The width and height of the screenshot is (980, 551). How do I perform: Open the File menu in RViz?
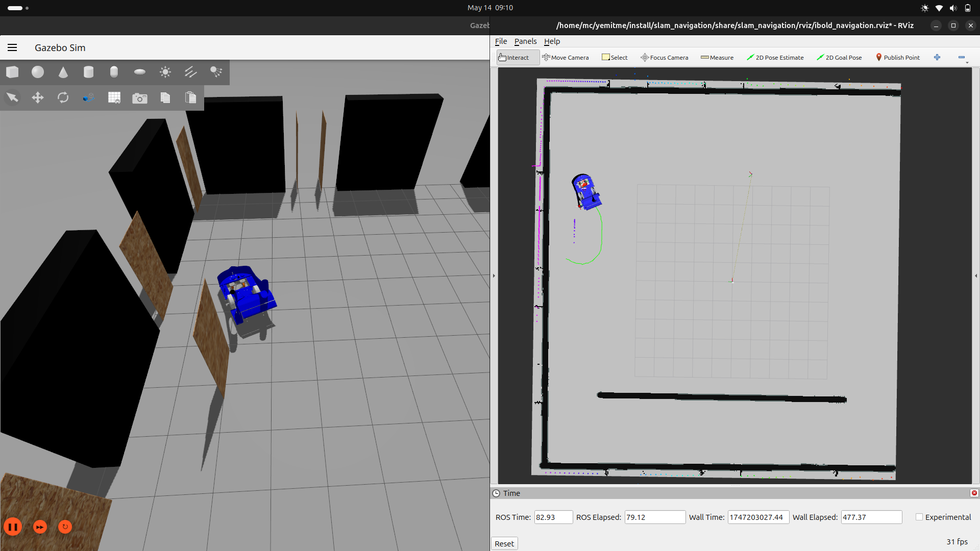pos(501,41)
